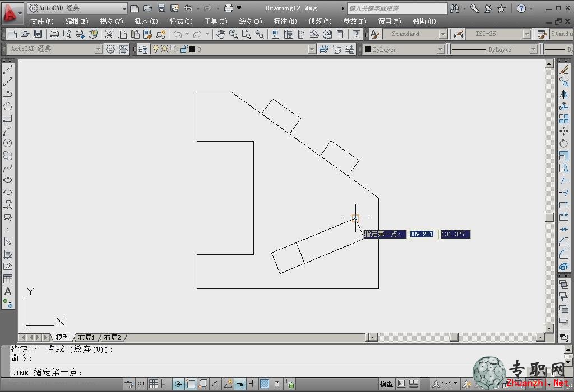This screenshot has width=574, height=392.
Task: Click the Help question mark in Standard toolbar
Action: [356, 34]
